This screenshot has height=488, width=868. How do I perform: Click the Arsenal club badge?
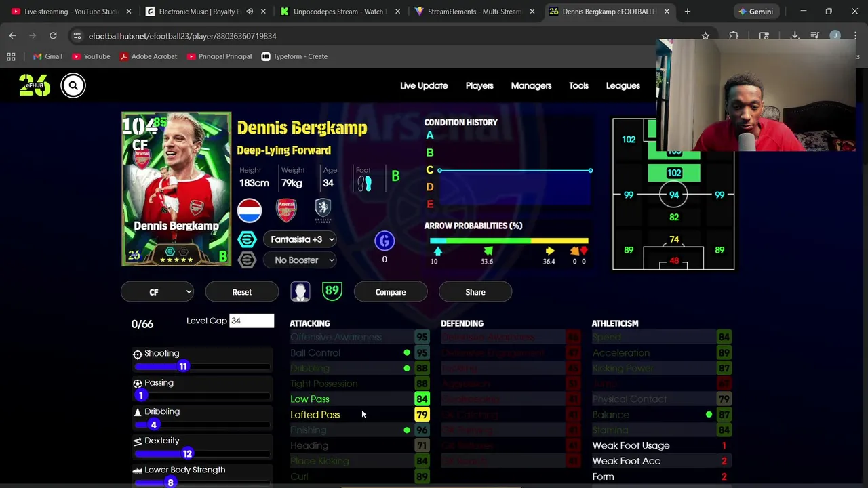287,210
